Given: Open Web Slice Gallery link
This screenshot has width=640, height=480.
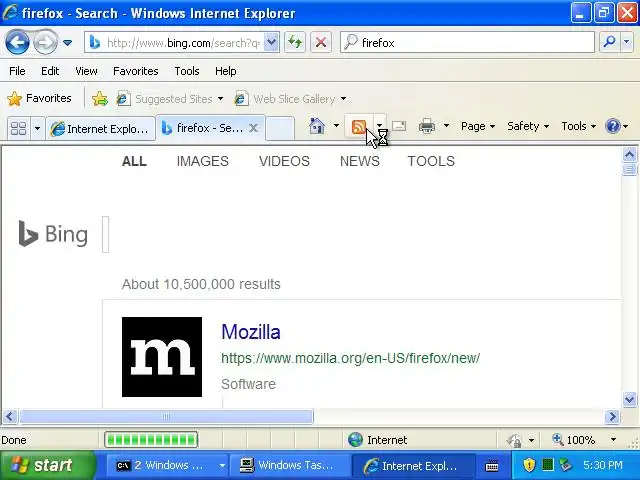Looking at the screenshot, I should 291,99.
